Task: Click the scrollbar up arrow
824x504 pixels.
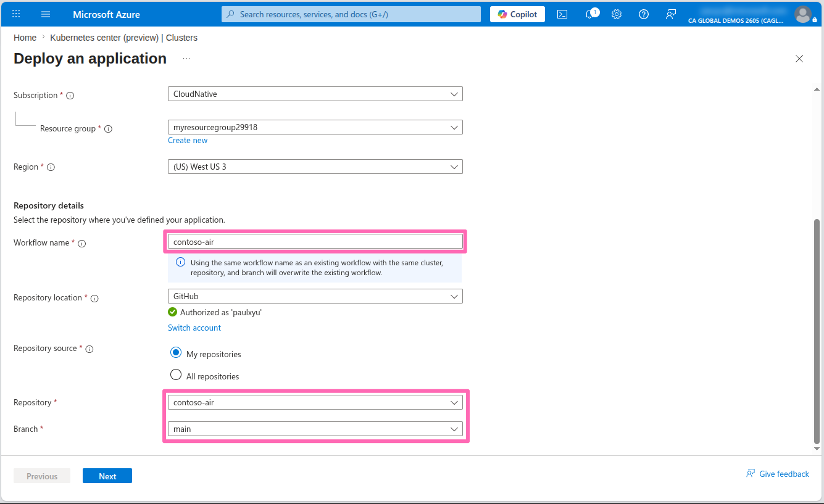Action: [817, 90]
